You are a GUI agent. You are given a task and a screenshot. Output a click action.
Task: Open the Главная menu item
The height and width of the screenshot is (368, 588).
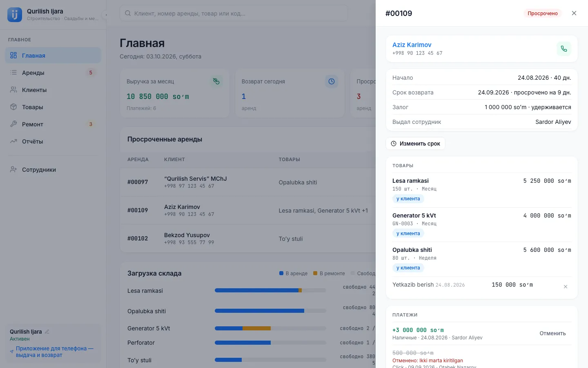tap(53, 55)
